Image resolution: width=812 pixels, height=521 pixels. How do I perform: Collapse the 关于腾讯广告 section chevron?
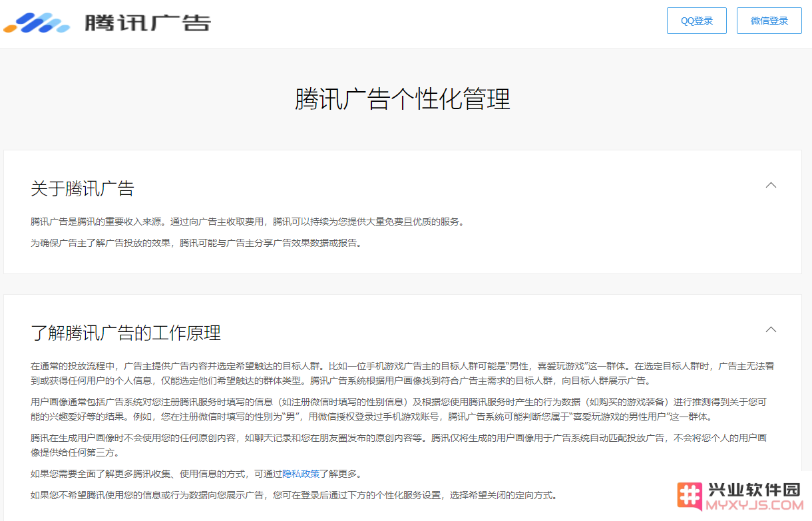point(771,185)
